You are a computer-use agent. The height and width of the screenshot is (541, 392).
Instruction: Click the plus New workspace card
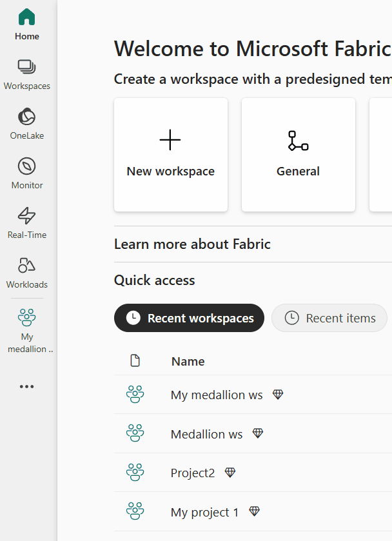[171, 155]
